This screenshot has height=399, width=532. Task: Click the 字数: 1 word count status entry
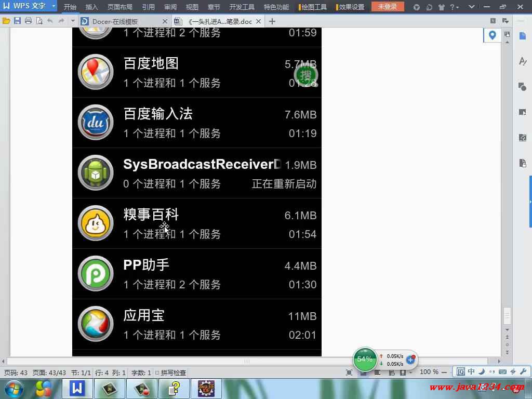pos(141,373)
